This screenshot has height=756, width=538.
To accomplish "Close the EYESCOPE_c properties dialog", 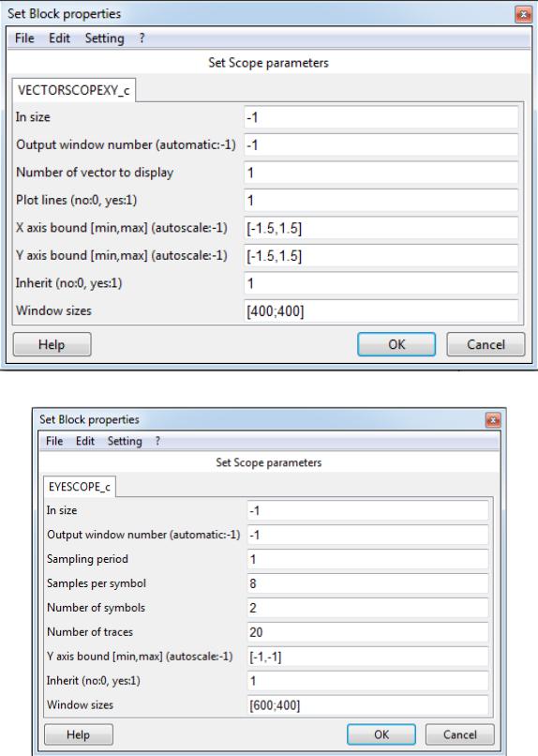I will coord(493,420).
